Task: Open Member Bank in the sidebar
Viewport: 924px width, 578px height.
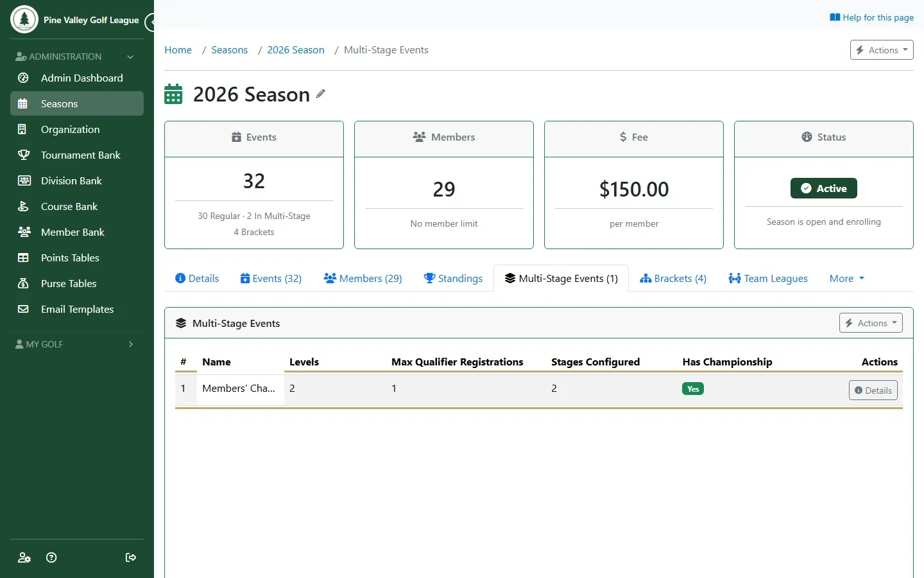Action: 77,232
